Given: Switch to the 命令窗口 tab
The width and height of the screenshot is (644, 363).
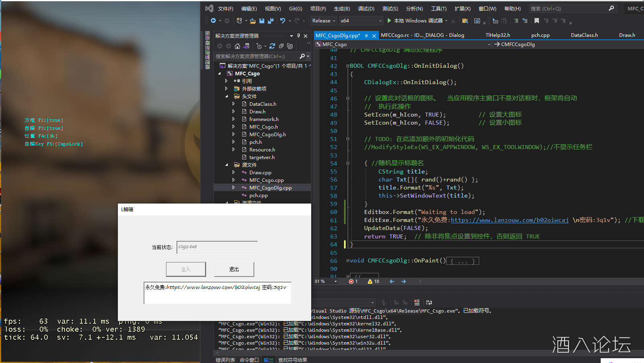Looking at the screenshot, I should click(x=249, y=360).
